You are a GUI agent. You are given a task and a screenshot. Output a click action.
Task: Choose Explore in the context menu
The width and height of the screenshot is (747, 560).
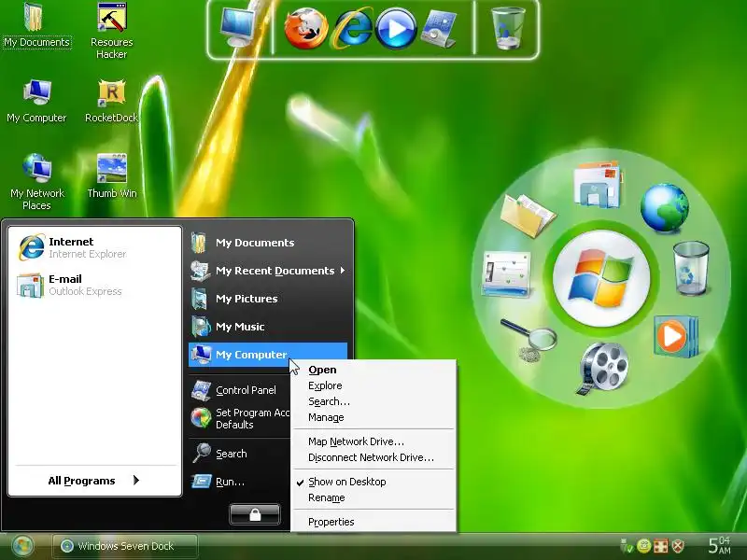[373, 385]
